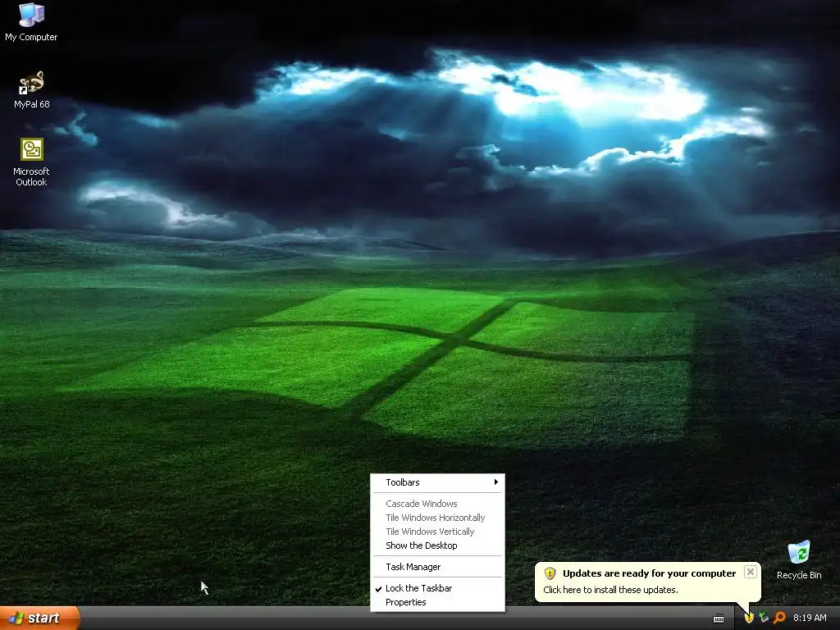Open taskbar Properties

438,602
